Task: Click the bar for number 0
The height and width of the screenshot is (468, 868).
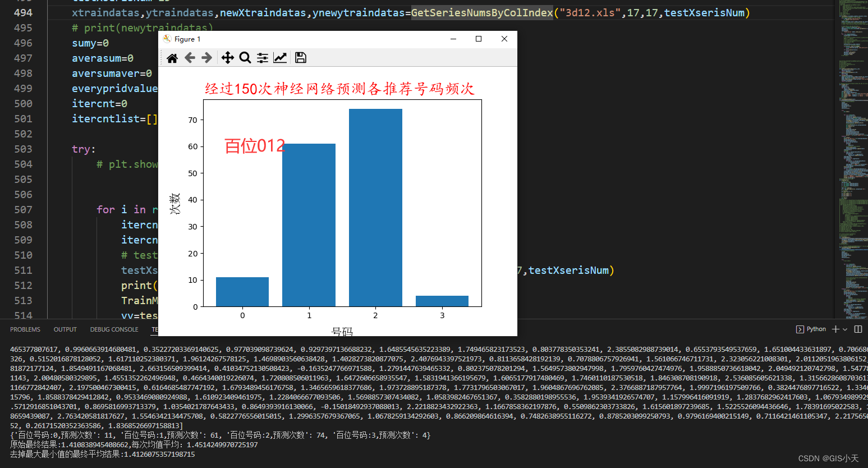Action: [242, 292]
